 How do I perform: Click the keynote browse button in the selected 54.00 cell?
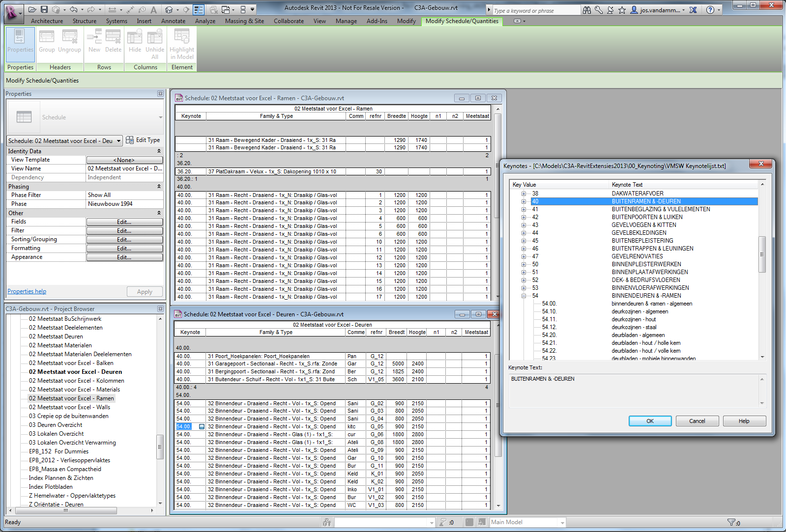tap(202, 426)
